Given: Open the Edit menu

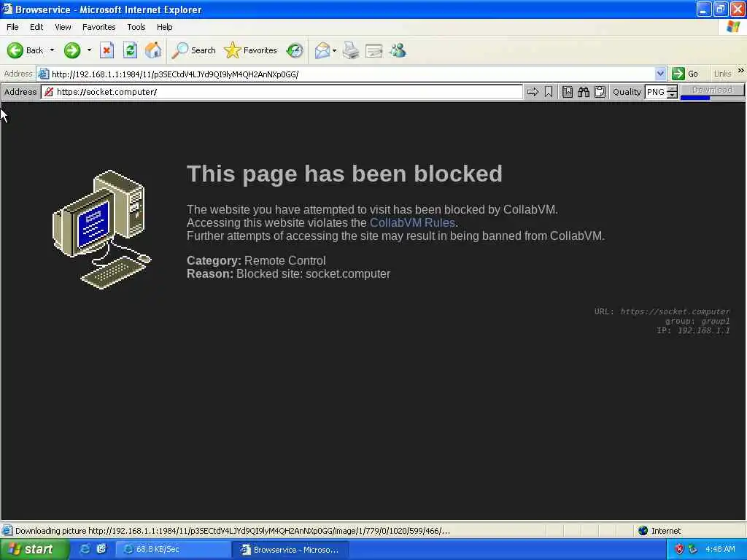Looking at the screenshot, I should coord(36,27).
